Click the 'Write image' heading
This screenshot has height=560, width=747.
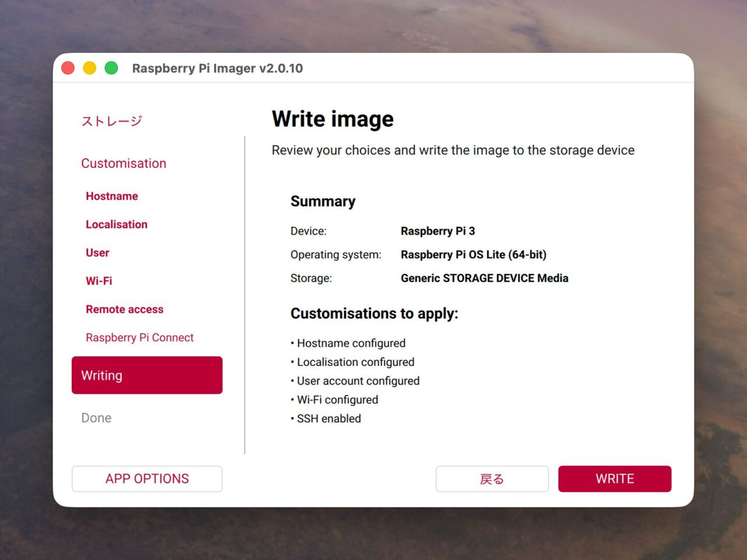point(333,119)
